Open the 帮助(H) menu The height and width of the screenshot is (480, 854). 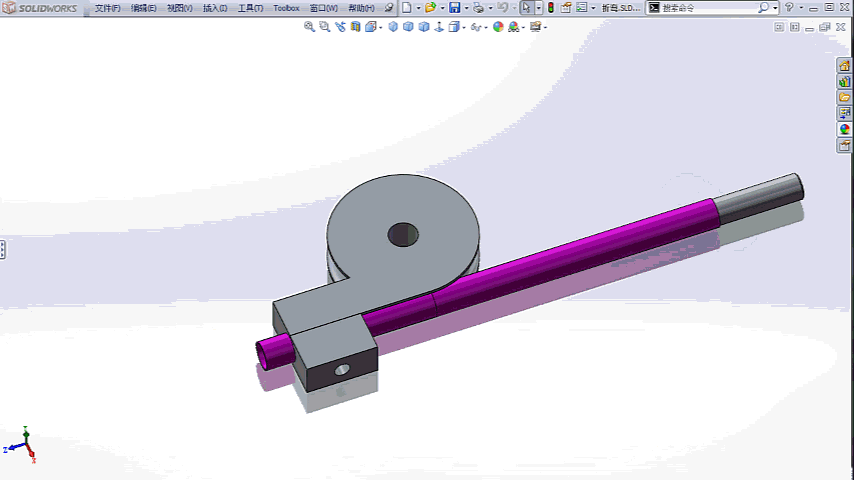click(361, 8)
